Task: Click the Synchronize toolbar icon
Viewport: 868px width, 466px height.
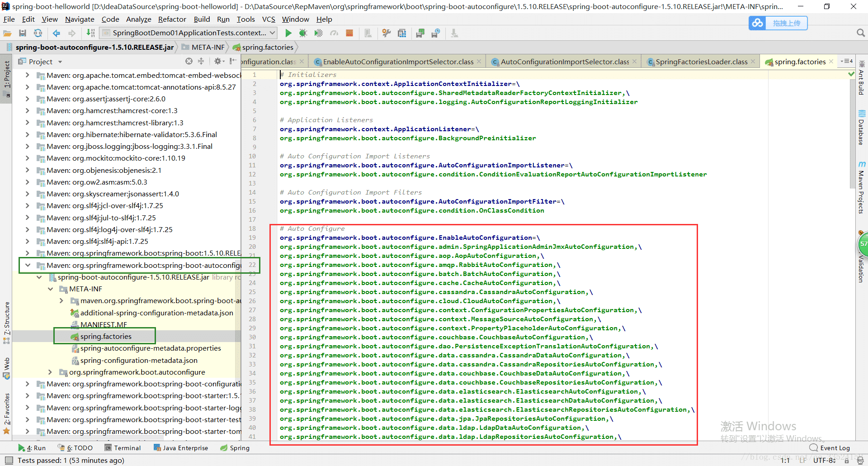Action: pos(38,33)
